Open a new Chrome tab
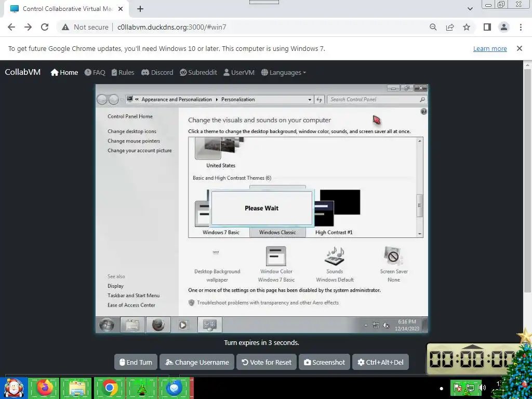Screen dimensions: 532x399 click(x=140, y=9)
